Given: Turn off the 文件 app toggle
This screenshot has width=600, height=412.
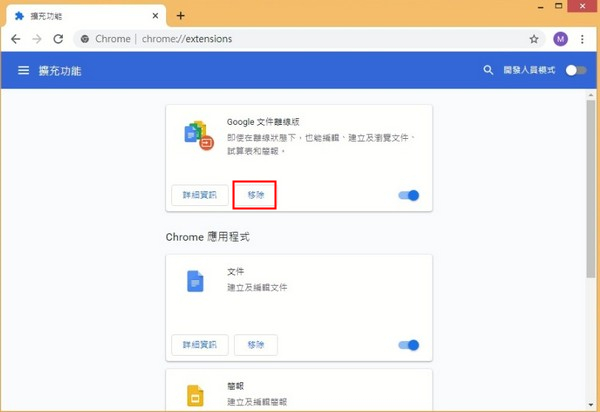Looking at the screenshot, I should [x=409, y=345].
